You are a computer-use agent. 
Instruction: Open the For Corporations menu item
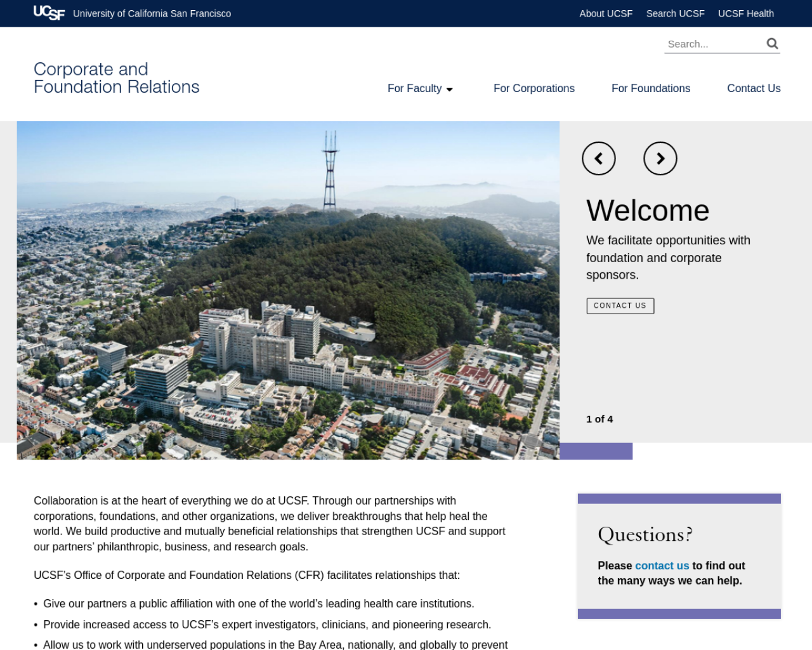tap(534, 88)
